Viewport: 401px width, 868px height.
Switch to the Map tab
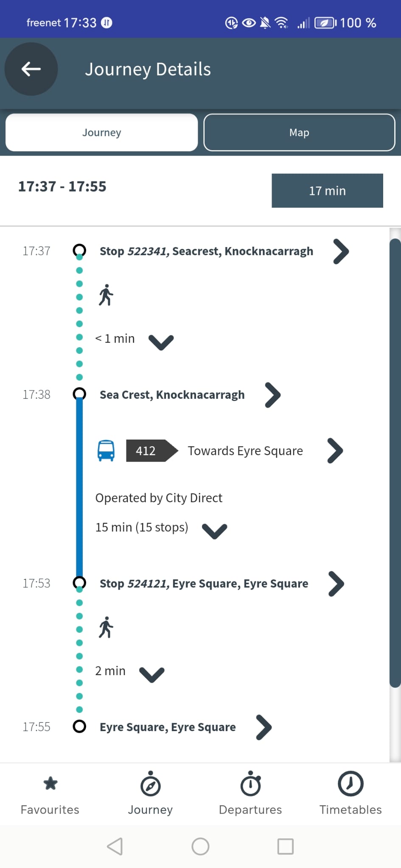click(299, 133)
